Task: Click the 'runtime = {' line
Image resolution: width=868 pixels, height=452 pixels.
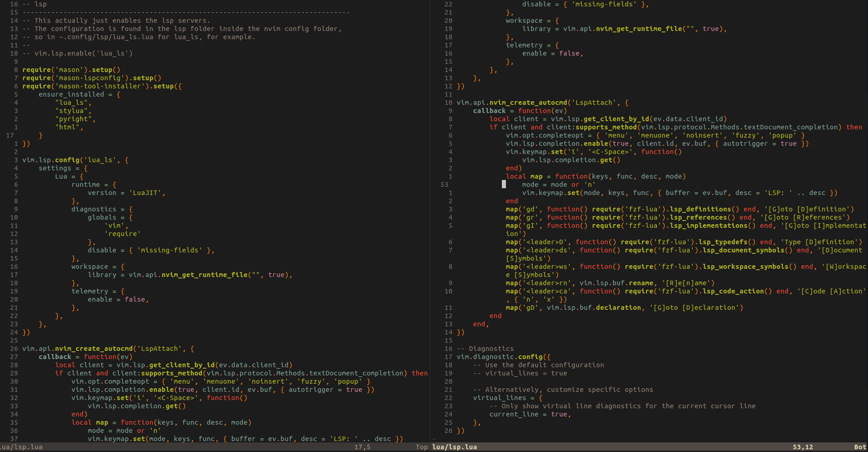Action: click(94, 185)
